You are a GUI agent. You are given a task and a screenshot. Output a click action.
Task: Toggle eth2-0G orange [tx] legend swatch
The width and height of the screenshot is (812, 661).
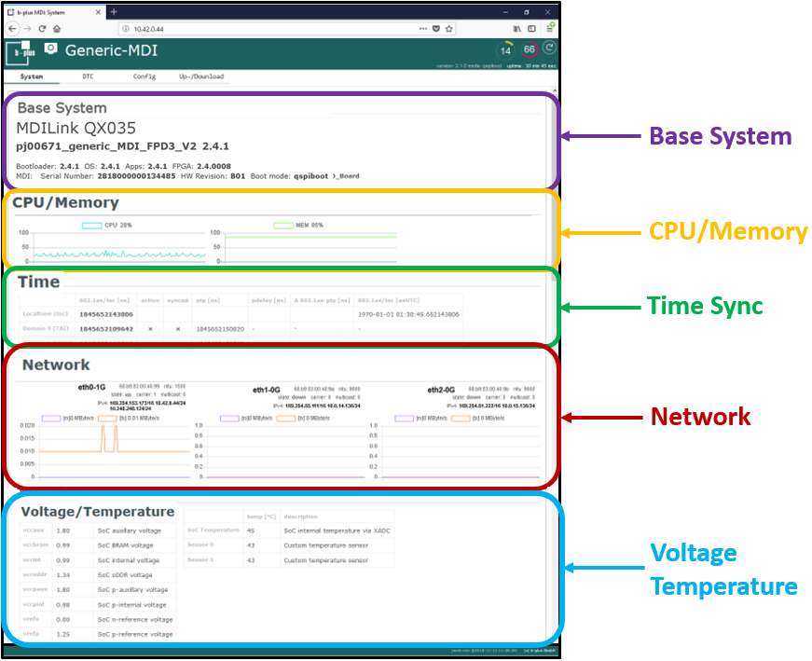click(x=461, y=419)
